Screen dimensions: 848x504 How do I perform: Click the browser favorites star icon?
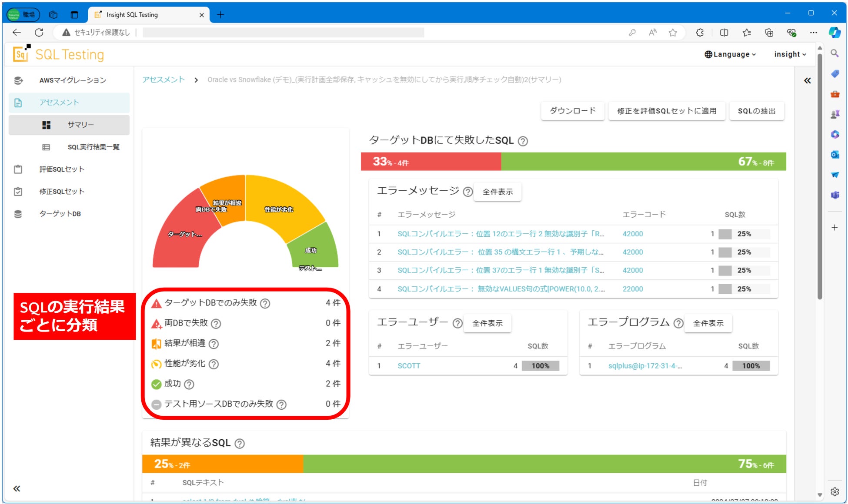pos(673,33)
